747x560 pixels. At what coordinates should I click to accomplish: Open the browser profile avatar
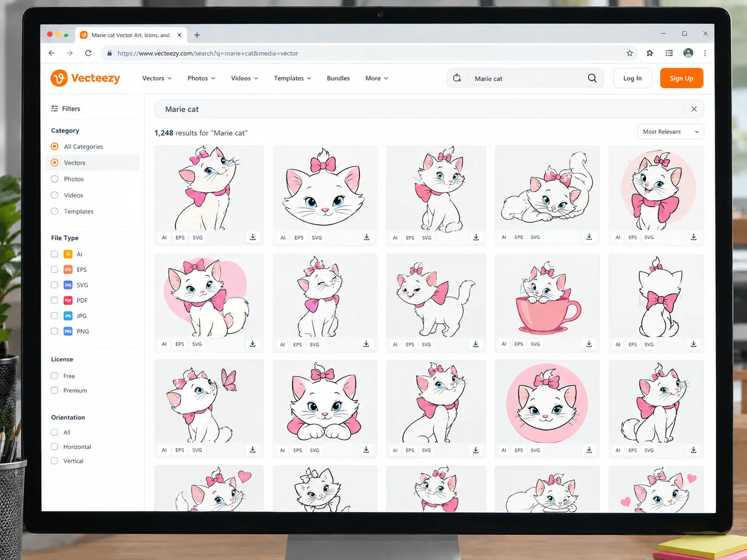point(688,53)
